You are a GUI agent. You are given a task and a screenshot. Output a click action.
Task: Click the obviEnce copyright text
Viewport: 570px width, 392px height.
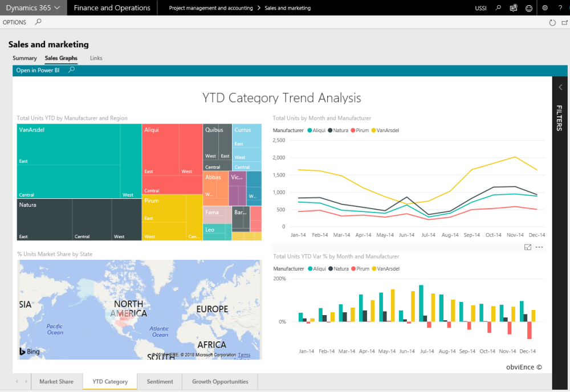click(x=524, y=367)
